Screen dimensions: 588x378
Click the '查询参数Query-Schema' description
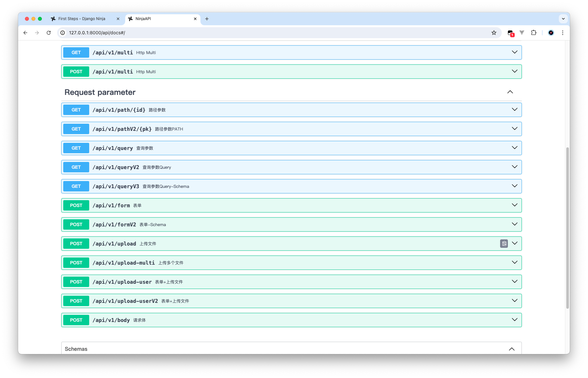tap(166, 186)
